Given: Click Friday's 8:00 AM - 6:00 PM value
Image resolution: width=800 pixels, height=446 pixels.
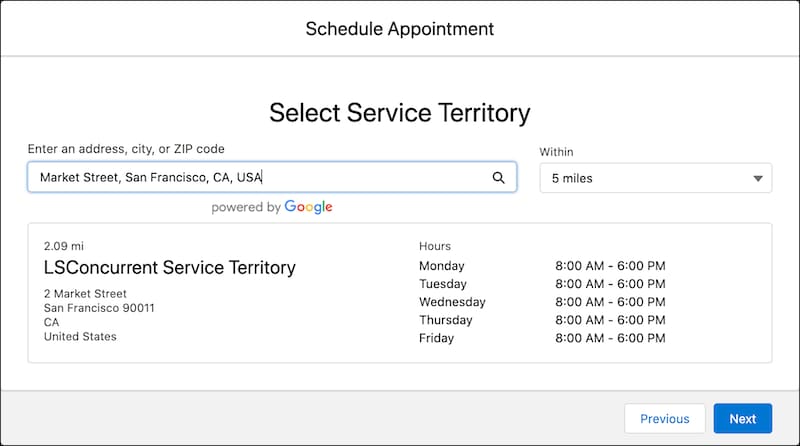Looking at the screenshot, I should point(610,338).
